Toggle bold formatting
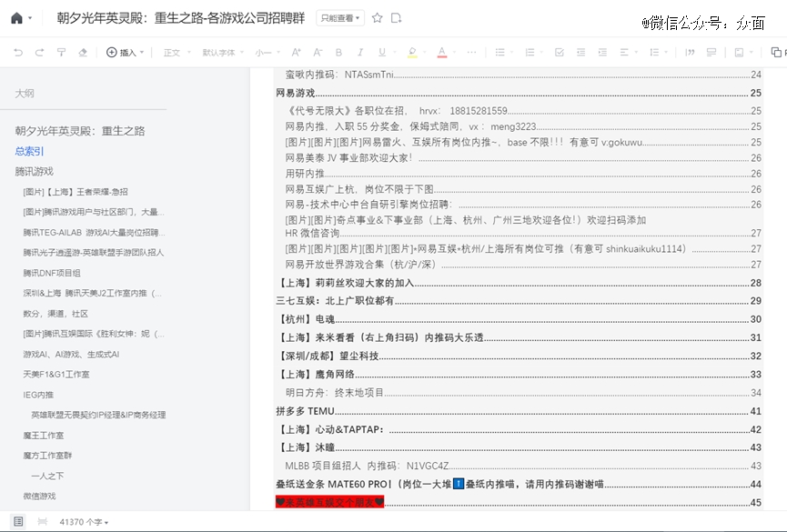This screenshot has width=787, height=532. pyautogui.click(x=338, y=52)
